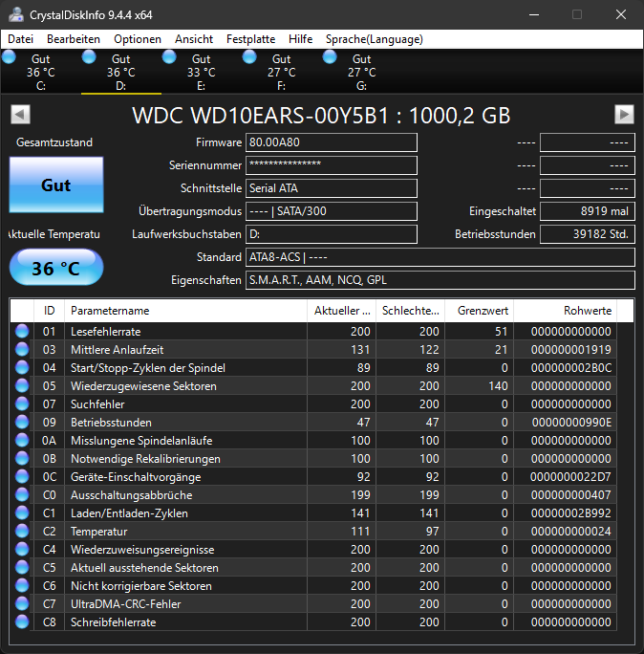
Task: Click raw value 000000001919
Action: click(x=571, y=350)
